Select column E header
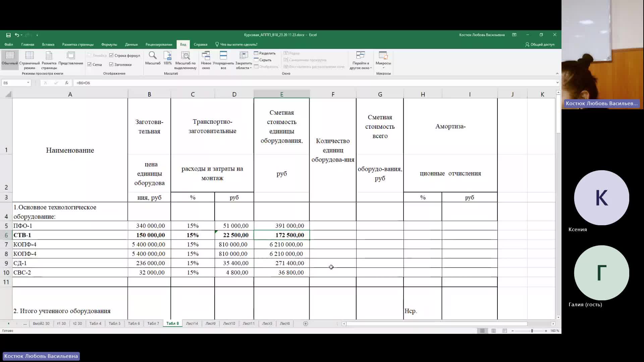The width and height of the screenshot is (644, 362). click(x=282, y=95)
